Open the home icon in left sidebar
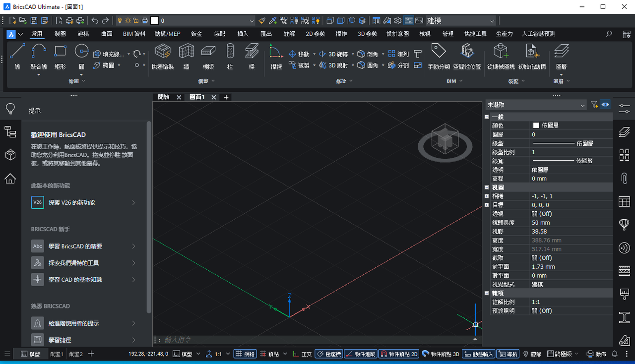 click(x=10, y=179)
